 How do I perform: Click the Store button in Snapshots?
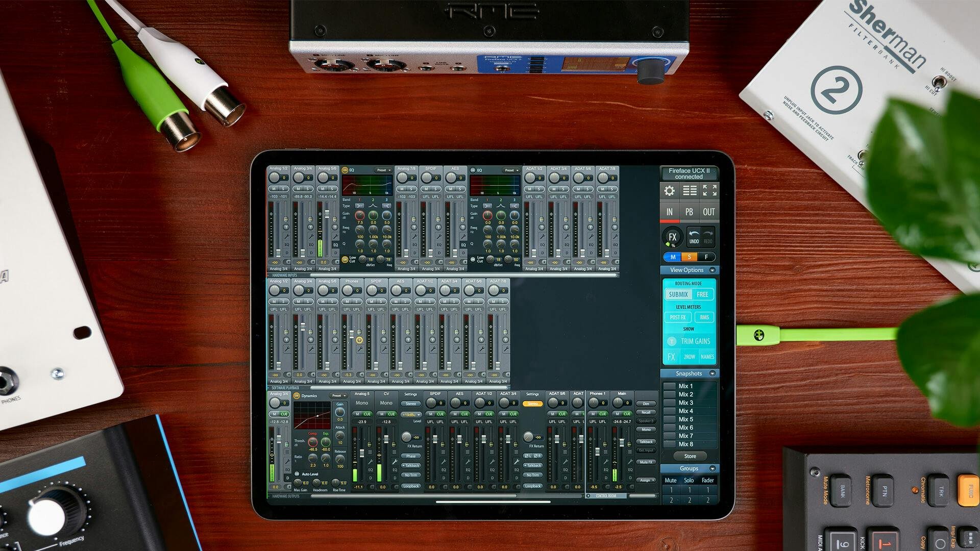tap(690, 456)
